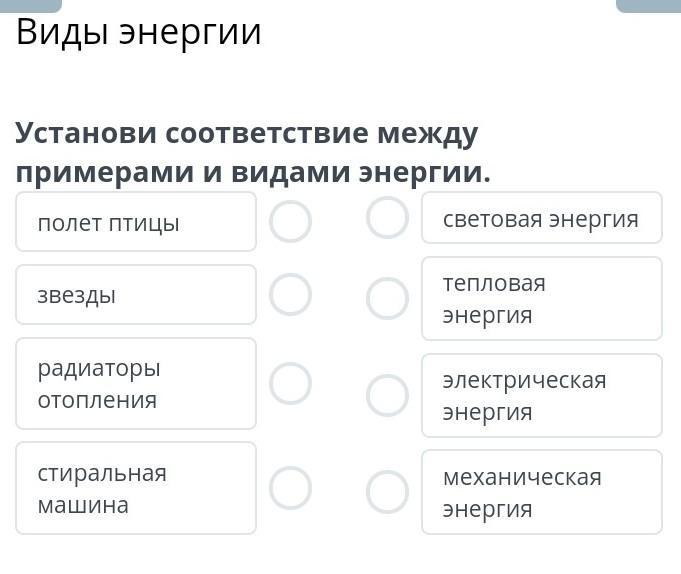The height and width of the screenshot is (574, 681).
Task: Select the circle next to 'полет птицы'
Action: [290, 222]
